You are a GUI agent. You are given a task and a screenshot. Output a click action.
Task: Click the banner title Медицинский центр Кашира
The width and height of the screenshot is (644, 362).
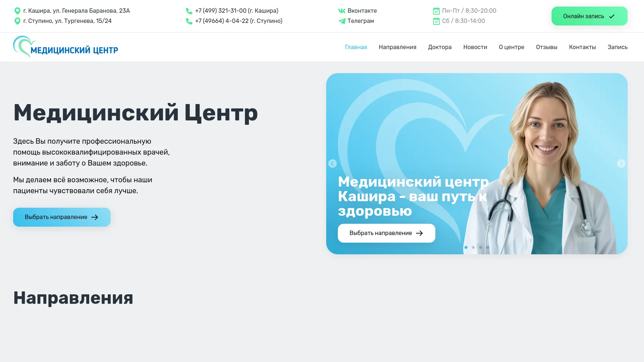tap(413, 196)
